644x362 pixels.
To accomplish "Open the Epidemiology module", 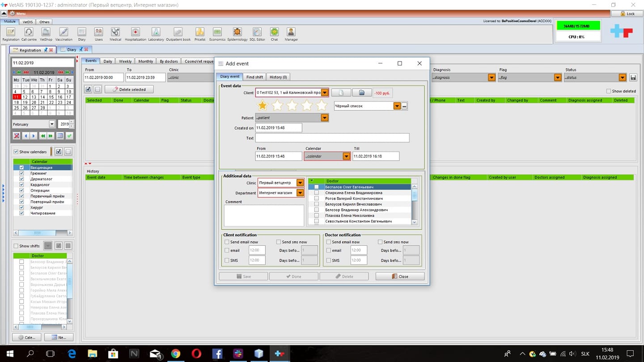I will pyautogui.click(x=237, y=34).
